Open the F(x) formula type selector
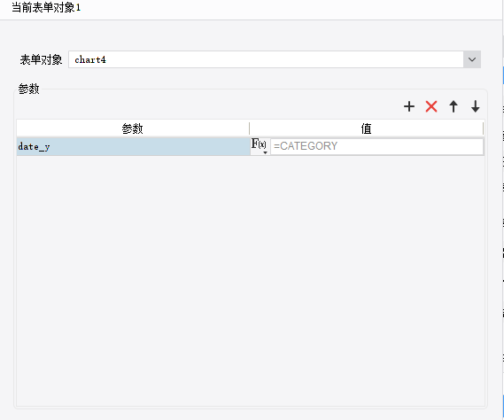The height and width of the screenshot is (420, 504). [x=259, y=146]
